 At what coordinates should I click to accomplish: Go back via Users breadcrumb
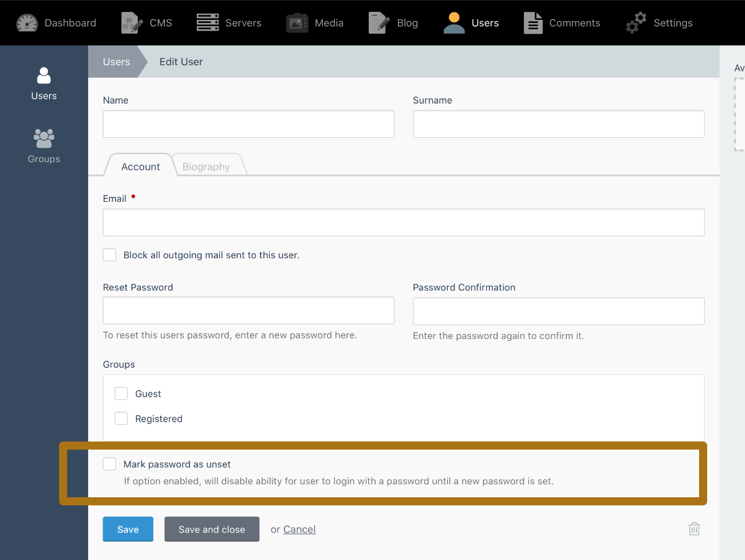pos(116,61)
